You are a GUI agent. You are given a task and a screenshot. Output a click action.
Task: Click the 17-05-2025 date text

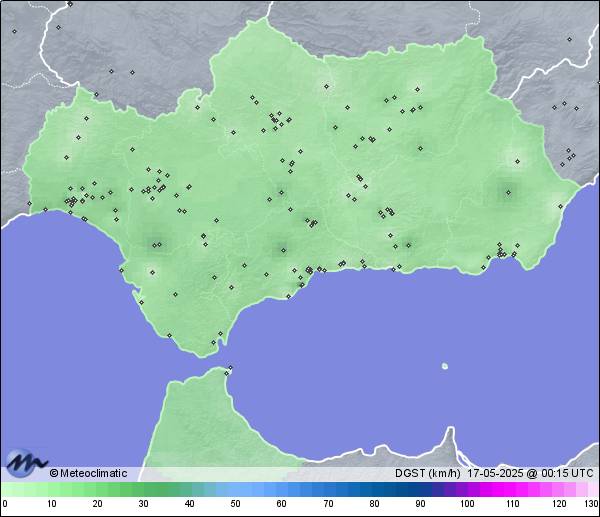[495, 473]
